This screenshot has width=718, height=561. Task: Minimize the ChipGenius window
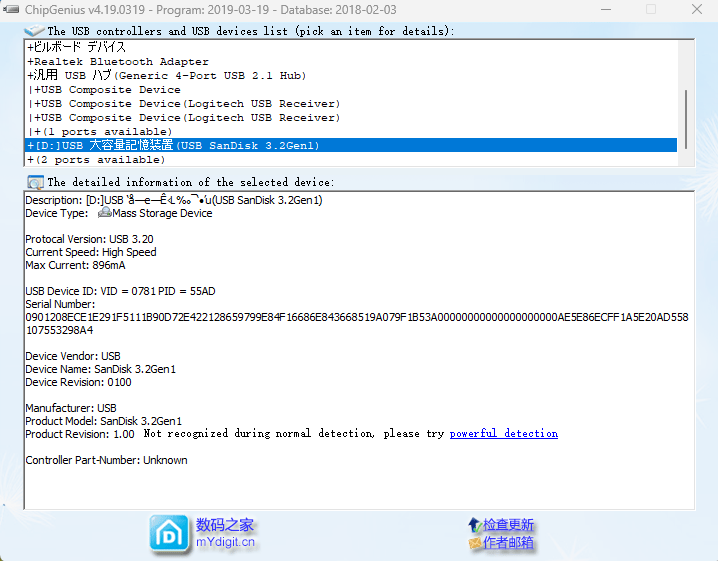tap(606, 10)
